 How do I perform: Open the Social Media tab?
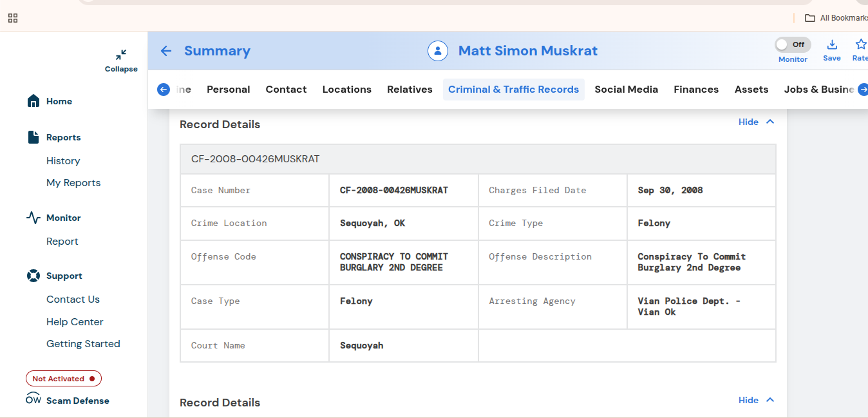point(626,90)
